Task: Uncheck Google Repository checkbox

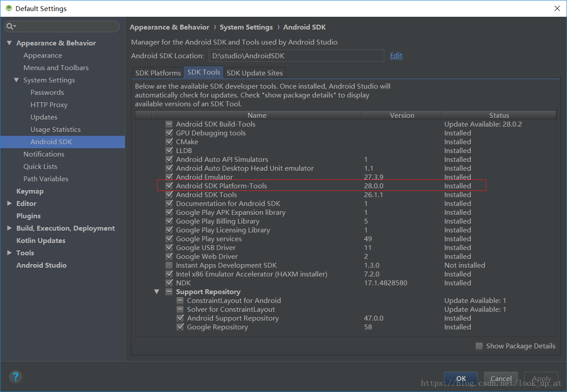Action: point(180,327)
